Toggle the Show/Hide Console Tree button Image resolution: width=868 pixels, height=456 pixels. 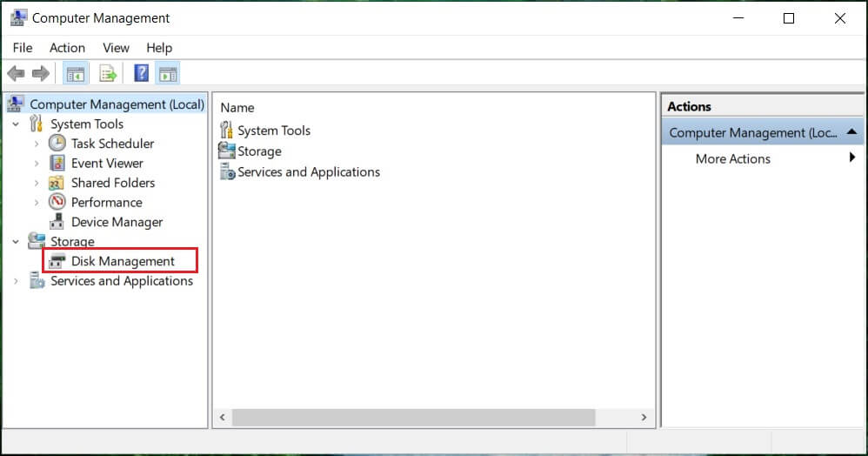75,74
